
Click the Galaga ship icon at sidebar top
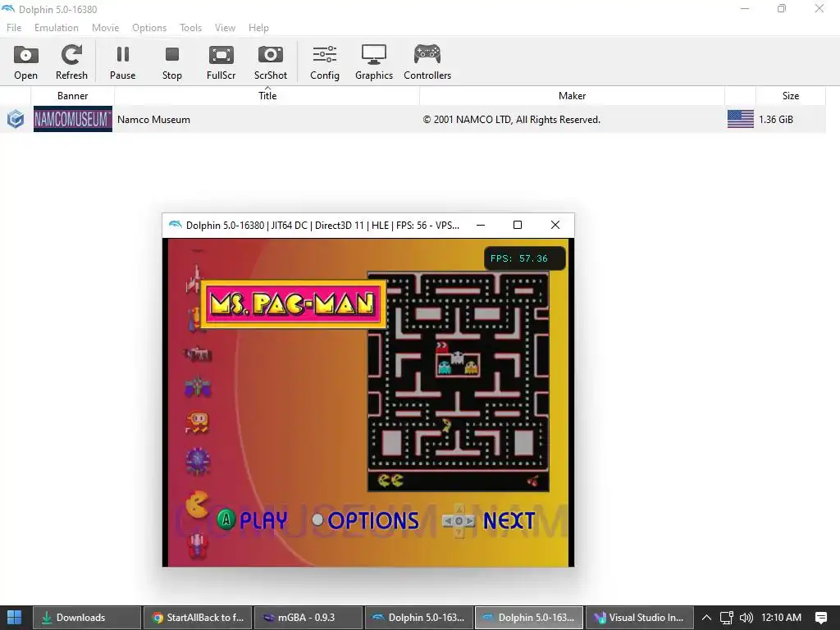point(194,279)
